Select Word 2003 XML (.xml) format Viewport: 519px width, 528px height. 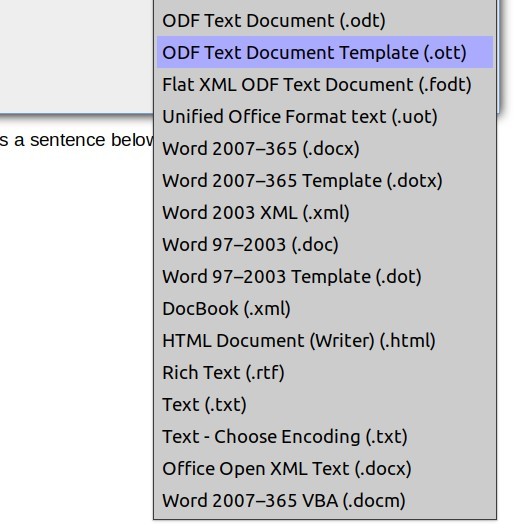325,212
